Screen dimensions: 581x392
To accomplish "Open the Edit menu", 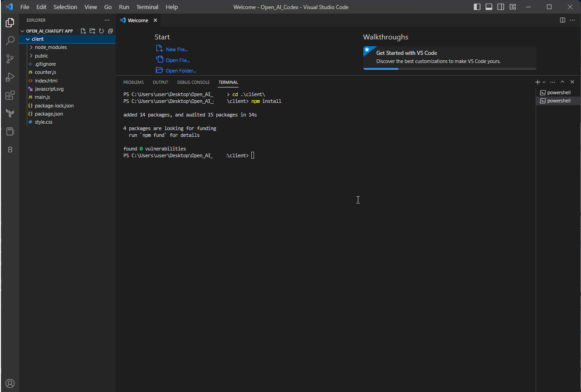I will tap(41, 7).
